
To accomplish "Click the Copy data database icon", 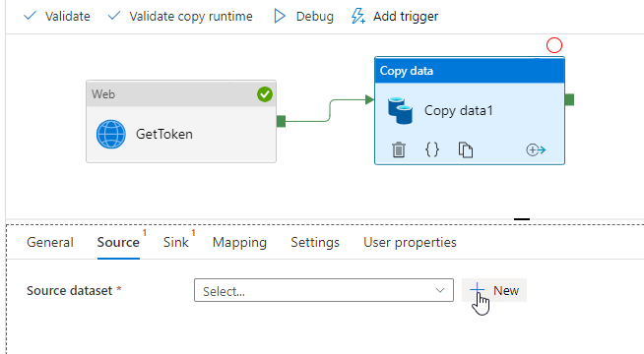I will pos(400,110).
